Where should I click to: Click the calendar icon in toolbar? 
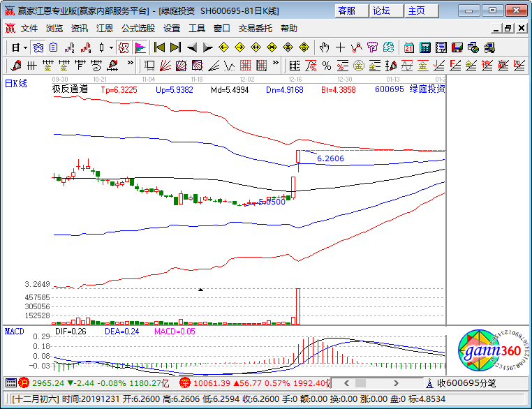(x=408, y=47)
